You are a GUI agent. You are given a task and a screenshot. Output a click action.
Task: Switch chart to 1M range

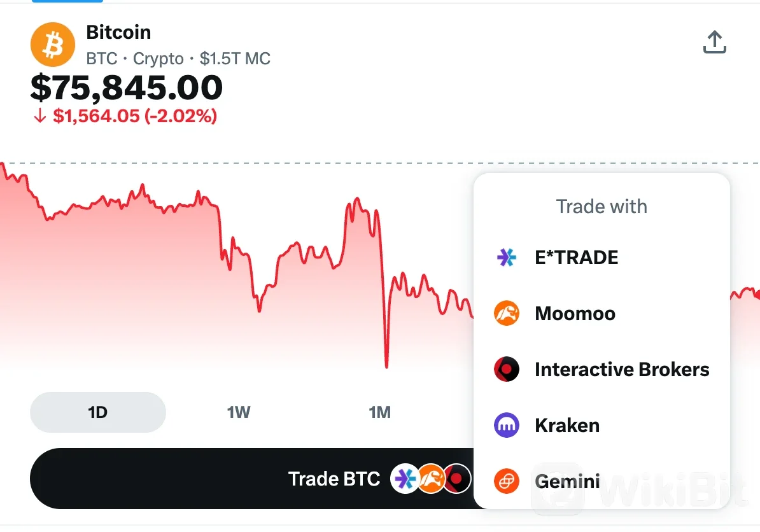(x=379, y=412)
